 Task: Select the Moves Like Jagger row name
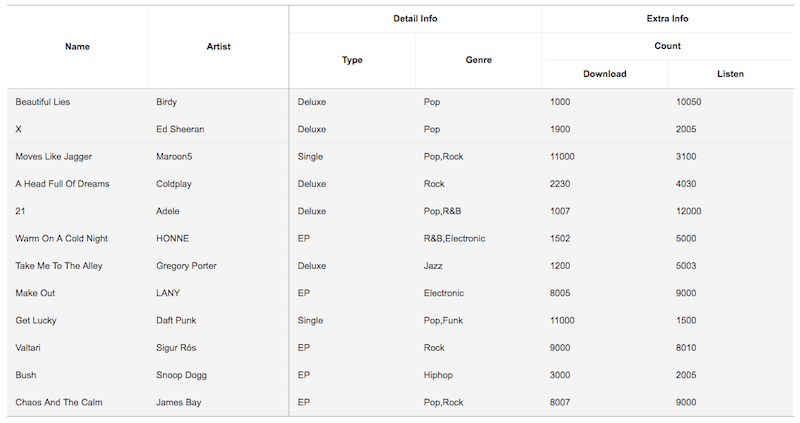coord(54,157)
